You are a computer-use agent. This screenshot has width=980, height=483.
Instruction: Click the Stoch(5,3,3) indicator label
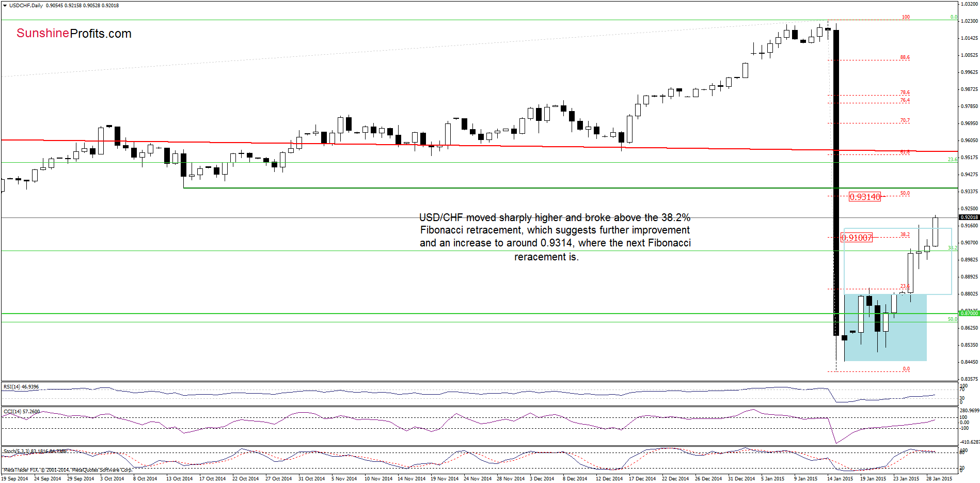(35, 451)
